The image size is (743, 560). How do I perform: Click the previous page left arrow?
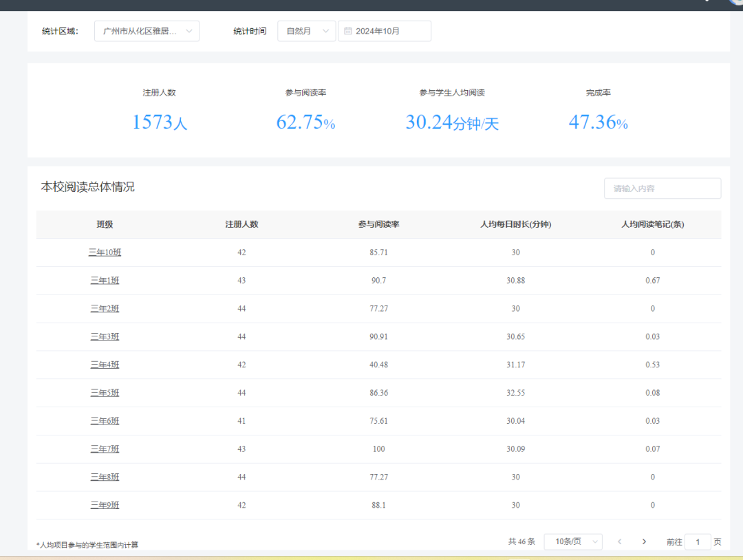tap(619, 541)
